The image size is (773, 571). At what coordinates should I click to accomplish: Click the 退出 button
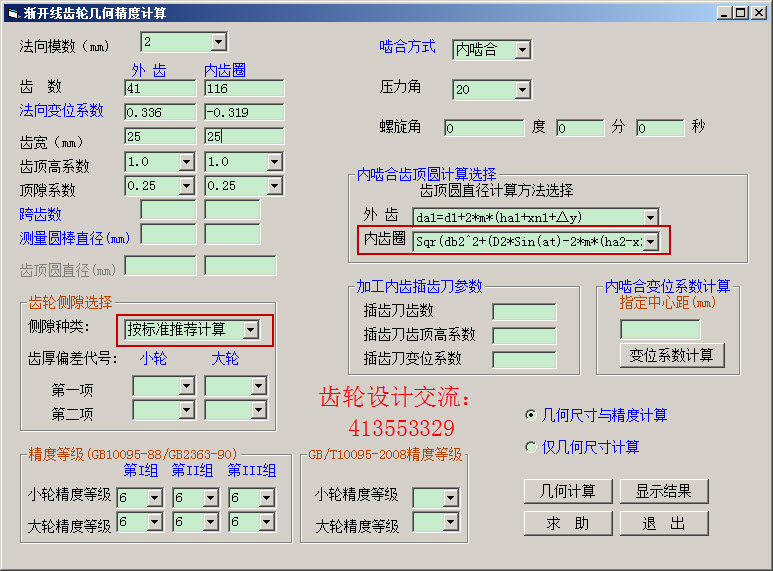pyautogui.click(x=664, y=523)
